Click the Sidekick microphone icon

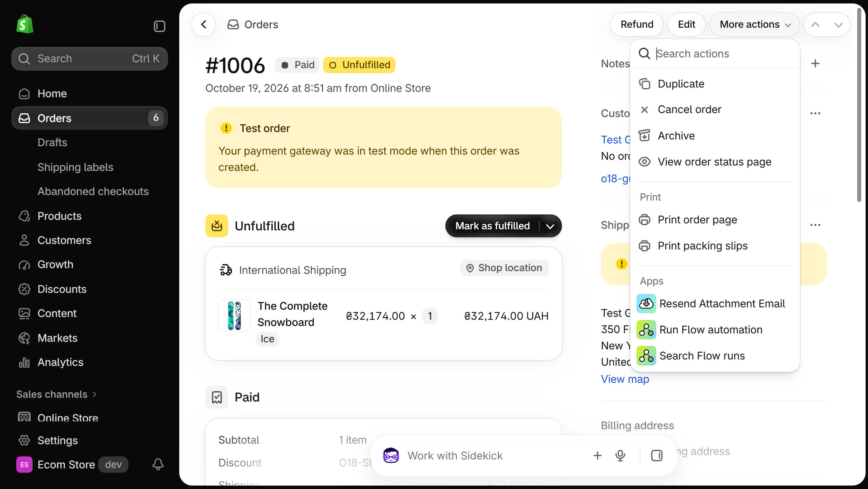click(620, 455)
